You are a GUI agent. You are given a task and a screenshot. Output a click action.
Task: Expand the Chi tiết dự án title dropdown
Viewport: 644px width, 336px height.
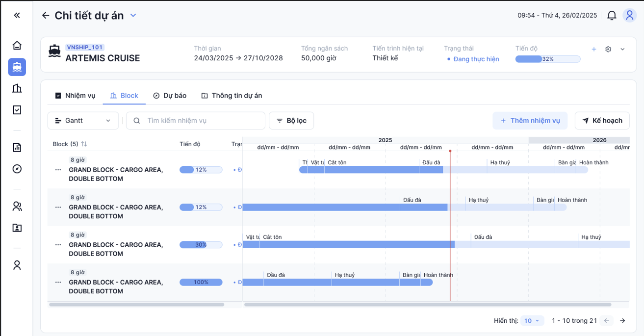pyautogui.click(x=133, y=16)
